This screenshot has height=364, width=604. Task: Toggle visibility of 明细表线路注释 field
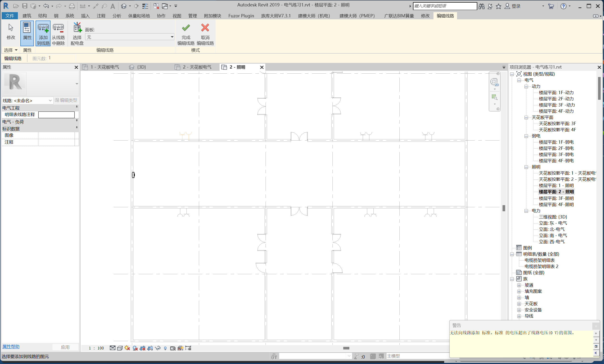click(77, 107)
